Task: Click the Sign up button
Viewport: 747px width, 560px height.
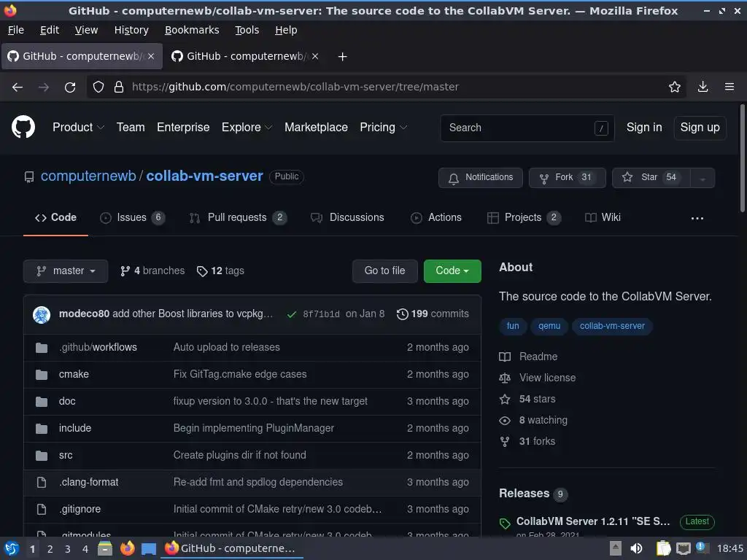Action: pos(700,128)
